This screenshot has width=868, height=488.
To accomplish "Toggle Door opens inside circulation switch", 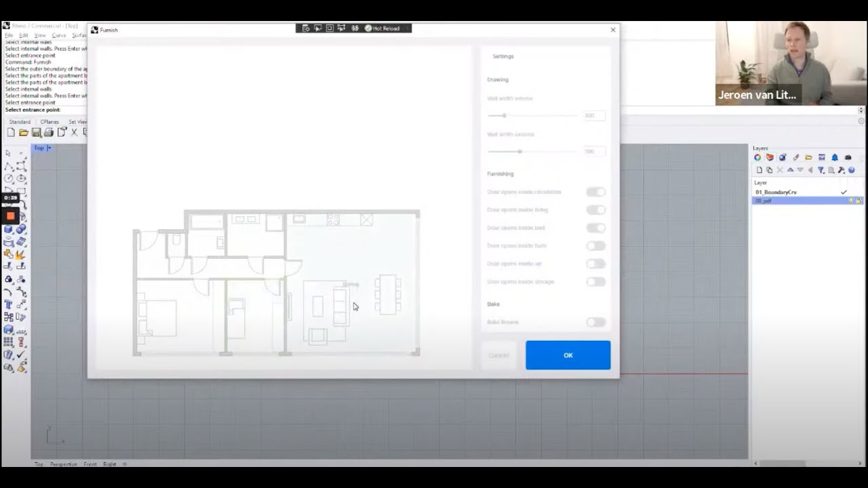I will (595, 192).
